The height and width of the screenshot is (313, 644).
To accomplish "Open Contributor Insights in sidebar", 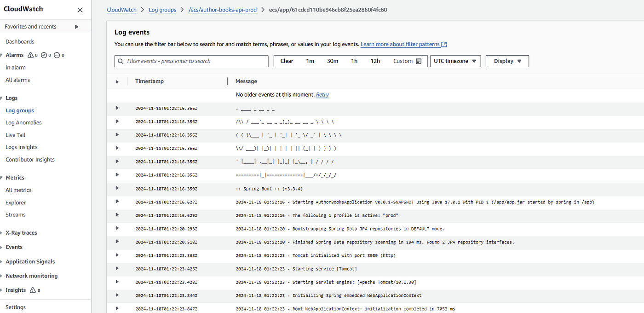I will [x=30, y=160].
